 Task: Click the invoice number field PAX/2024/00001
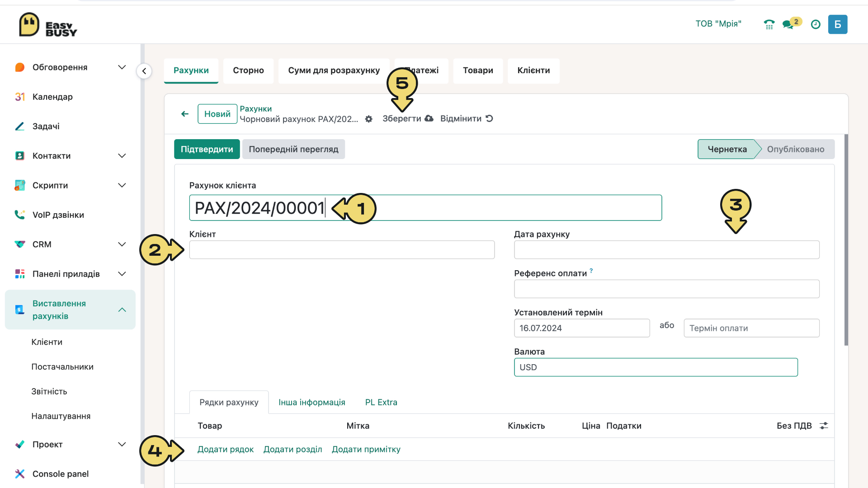click(x=425, y=208)
